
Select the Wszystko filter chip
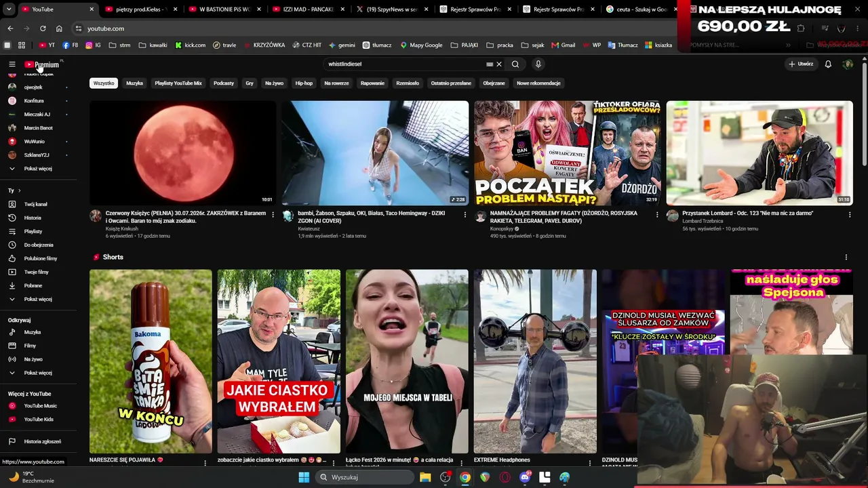coord(104,83)
